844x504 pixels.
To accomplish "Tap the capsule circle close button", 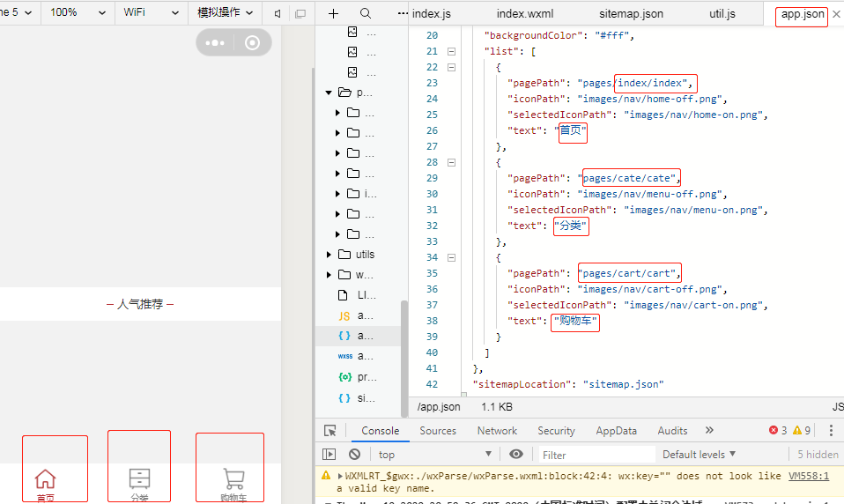I will tap(252, 43).
